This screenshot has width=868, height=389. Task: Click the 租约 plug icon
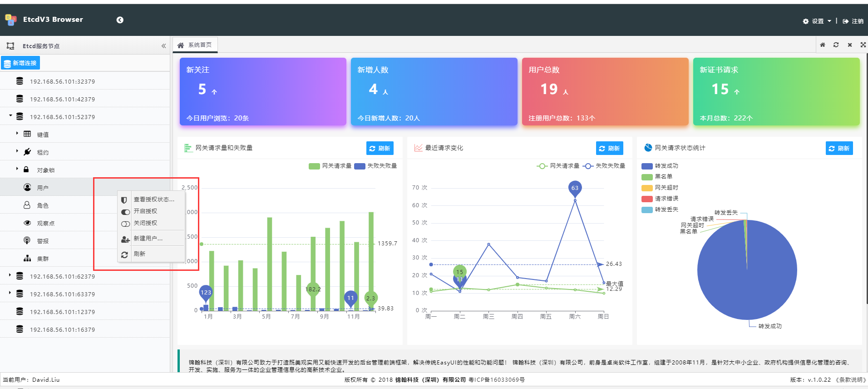[x=27, y=152]
